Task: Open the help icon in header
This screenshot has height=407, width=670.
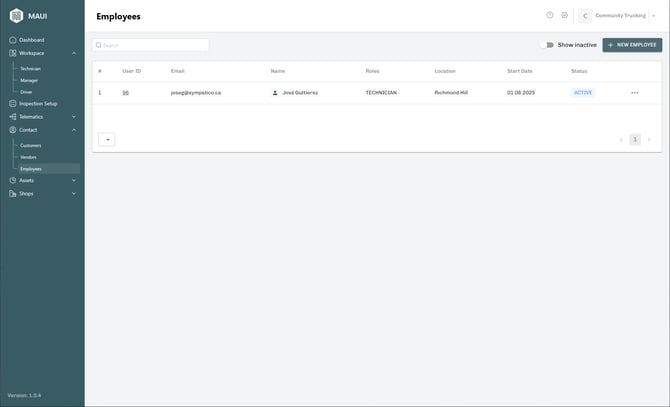Action: click(x=550, y=15)
